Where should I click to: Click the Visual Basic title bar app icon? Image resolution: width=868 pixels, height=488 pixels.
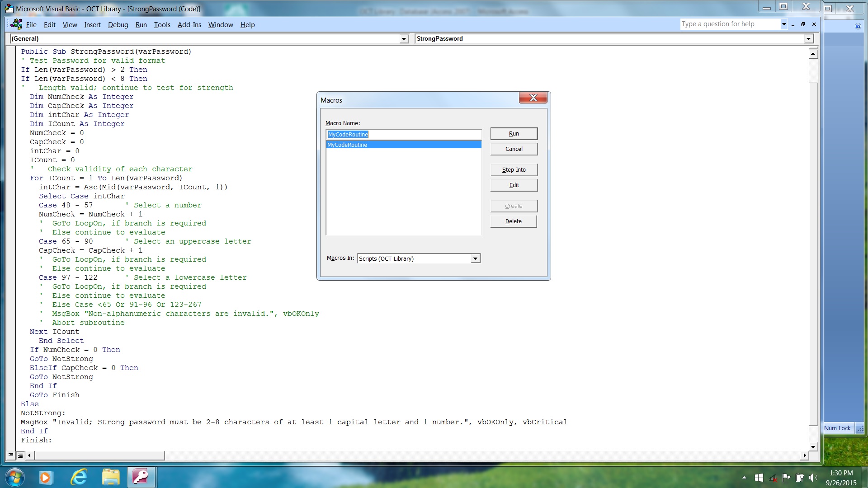[9, 9]
